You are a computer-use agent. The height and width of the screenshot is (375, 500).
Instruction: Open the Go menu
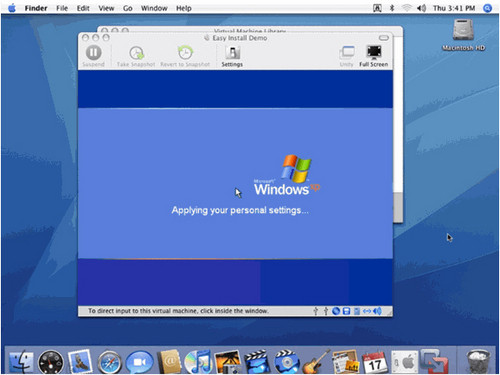click(x=127, y=8)
